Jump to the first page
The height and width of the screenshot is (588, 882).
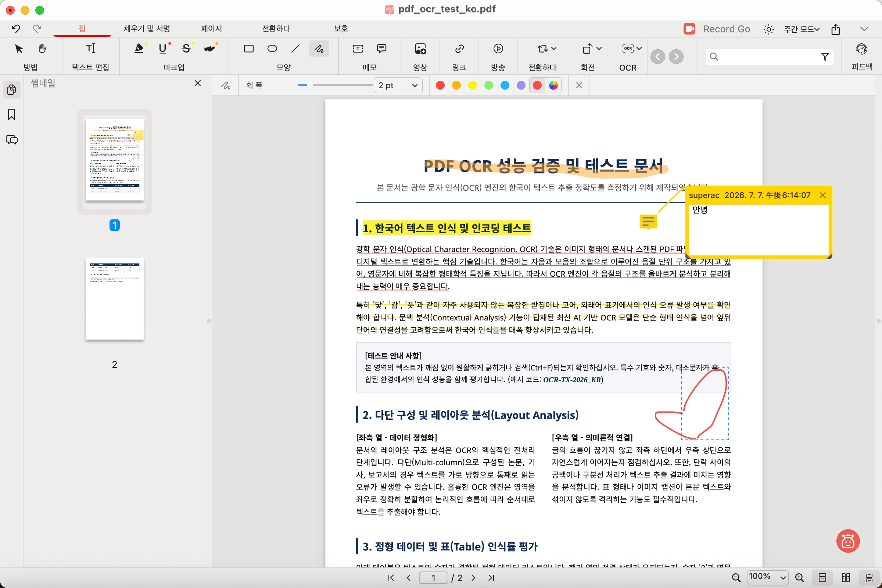[391, 578]
